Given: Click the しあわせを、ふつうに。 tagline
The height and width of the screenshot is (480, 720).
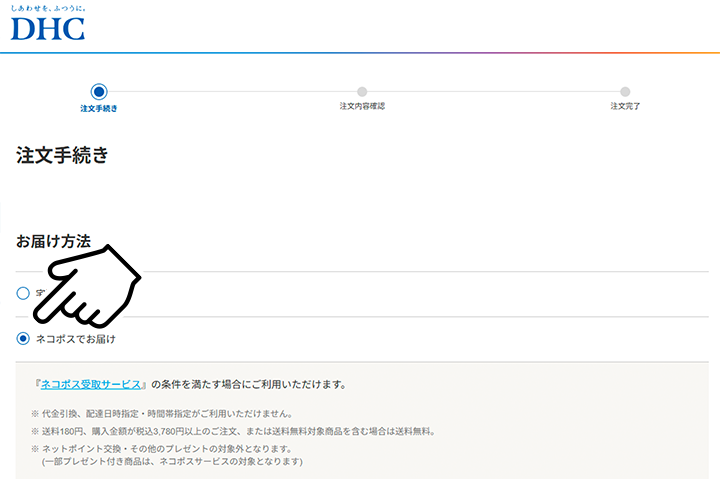Looking at the screenshot, I should click(x=48, y=8).
